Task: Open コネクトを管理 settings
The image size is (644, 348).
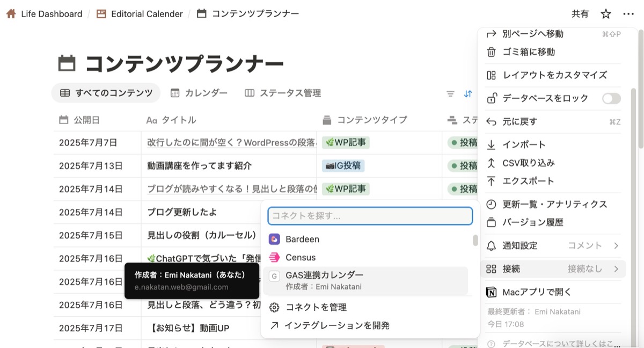Action: click(x=316, y=307)
